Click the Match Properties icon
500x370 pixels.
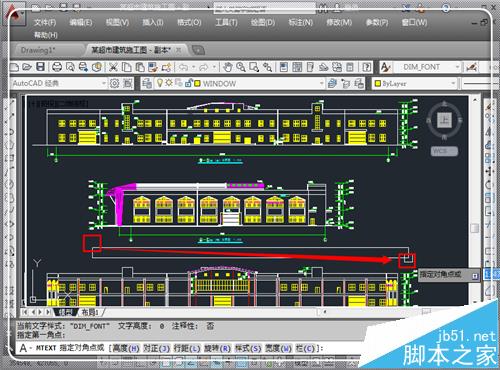[x=153, y=67]
